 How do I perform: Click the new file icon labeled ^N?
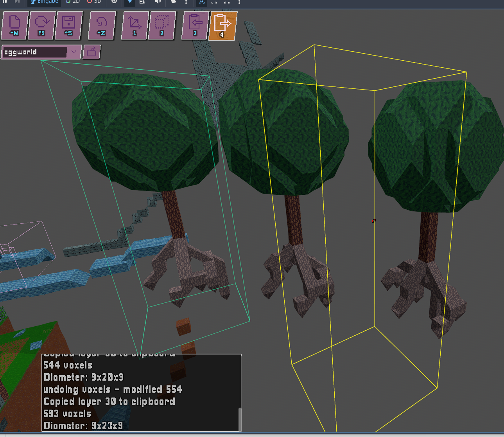coord(14,25)
